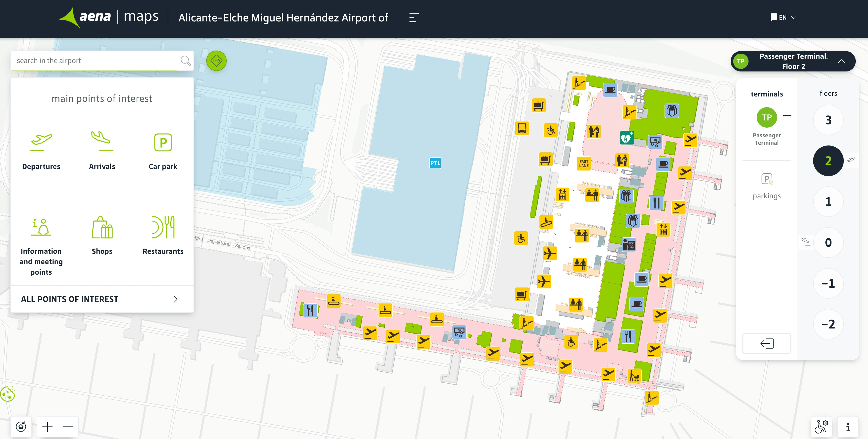
Task: Select floor 3 in the floors panel
Action: (828, 120)
